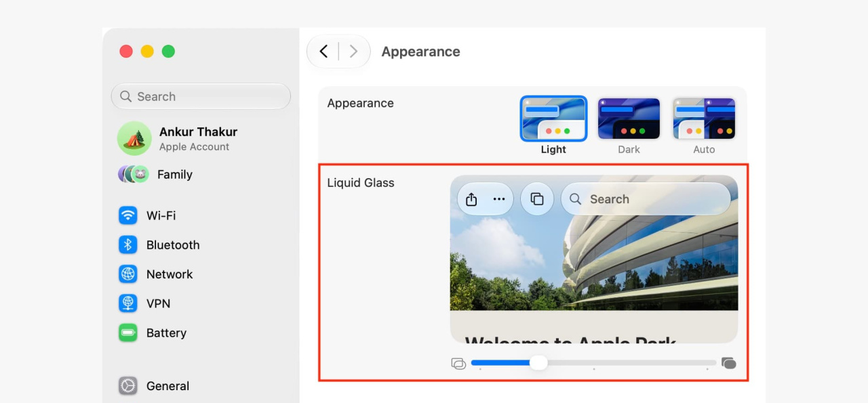Open Family sharing settings

click(155, 174)
